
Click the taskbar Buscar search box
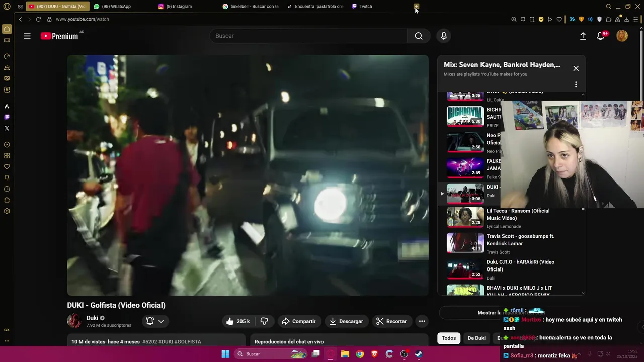point(272,354)
